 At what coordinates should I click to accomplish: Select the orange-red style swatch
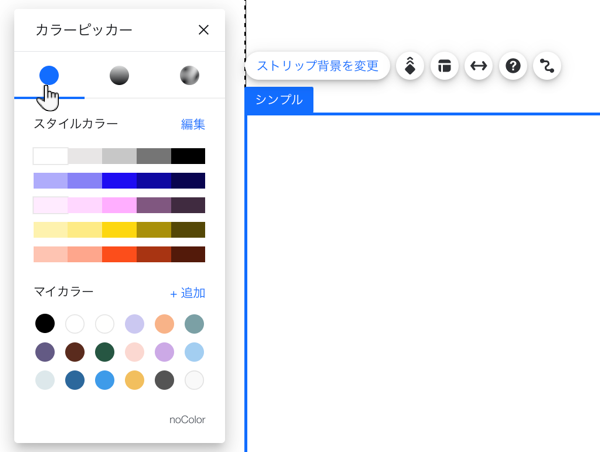pyautogui.click(x=119, y=254)
